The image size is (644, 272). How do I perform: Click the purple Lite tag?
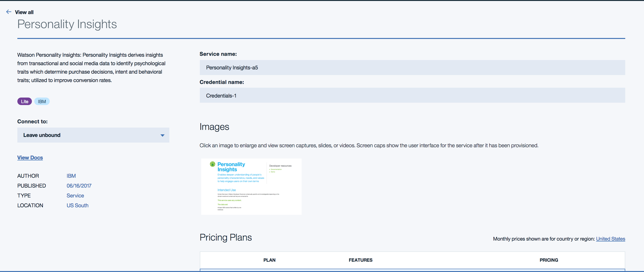[x=24, y=102]
